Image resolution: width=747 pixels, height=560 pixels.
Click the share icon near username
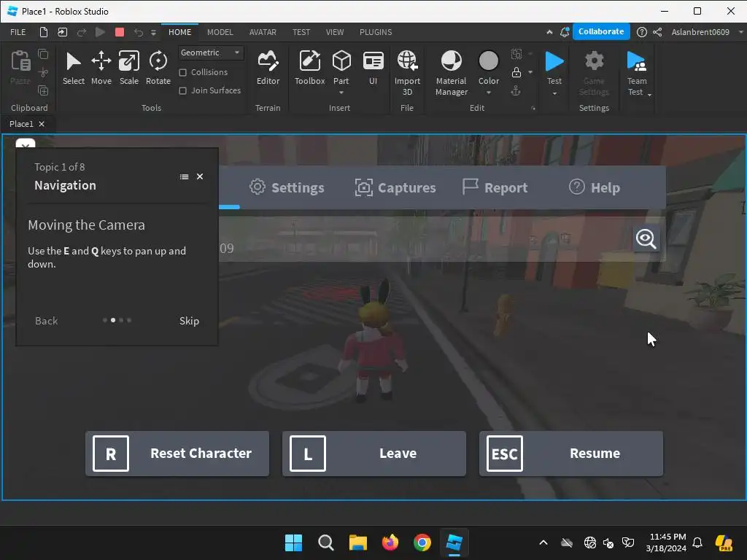(657, 32)
